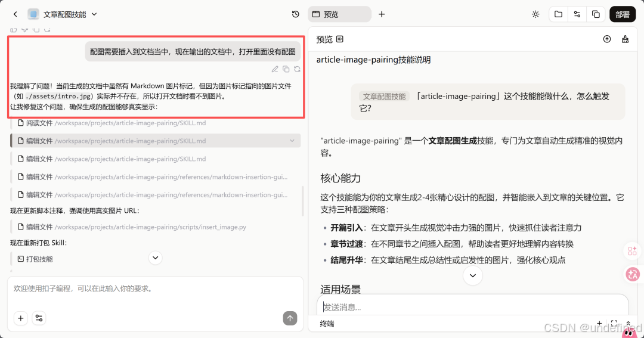Add new terminal with plus icon
Screen dimensions: 644x338
(599, 324)
